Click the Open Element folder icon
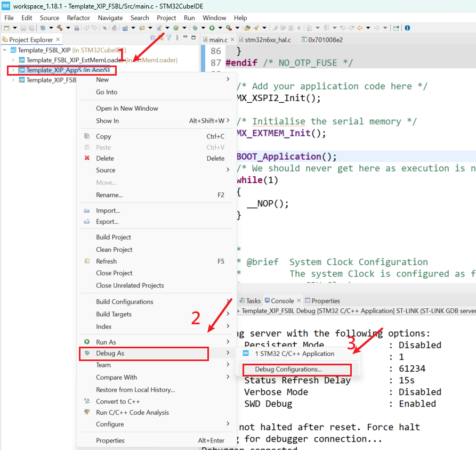 click(247, 28)
